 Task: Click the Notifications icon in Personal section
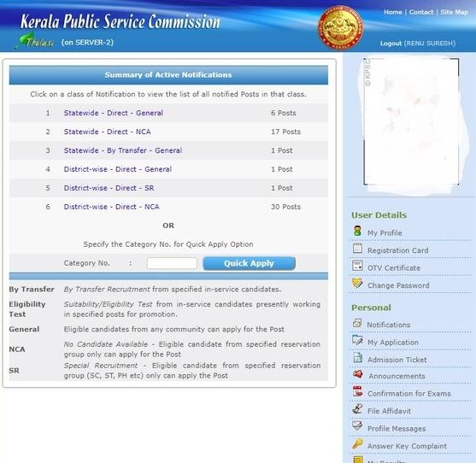point(357,323)
